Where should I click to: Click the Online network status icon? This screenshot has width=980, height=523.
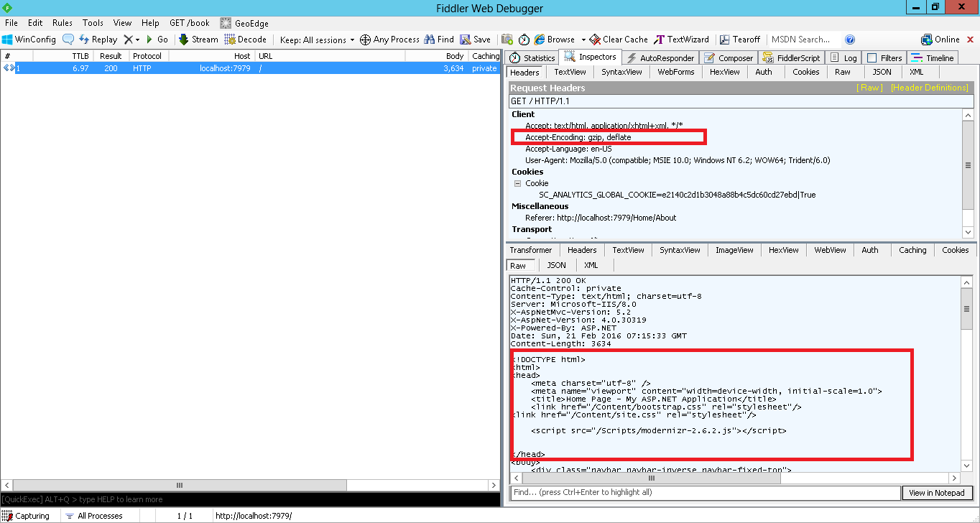pos(927,40)
